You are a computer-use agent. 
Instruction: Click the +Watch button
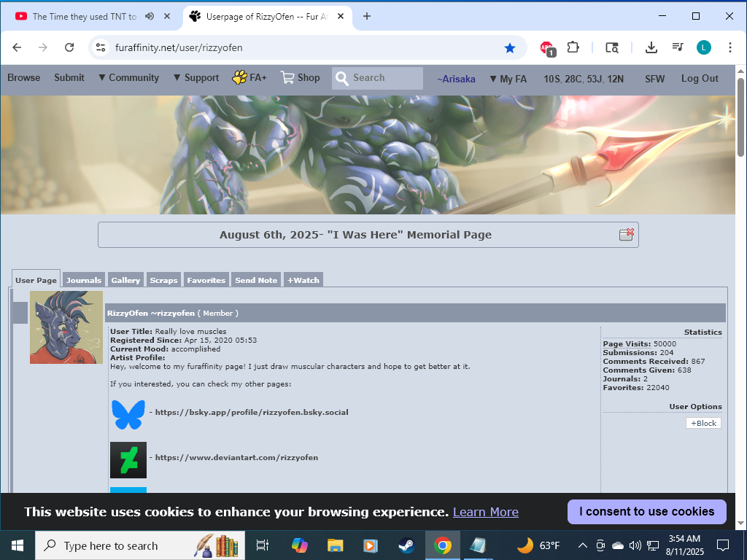(x=303, y=280)
